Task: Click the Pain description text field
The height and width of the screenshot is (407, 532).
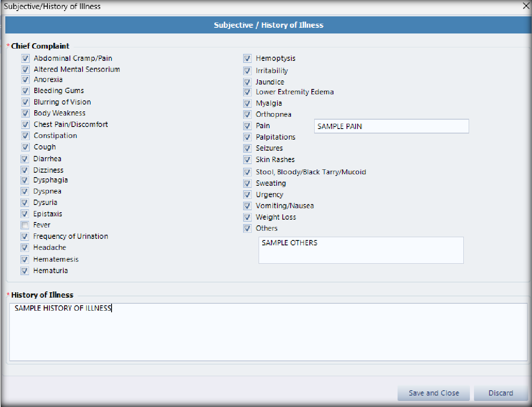Action: 391,126
